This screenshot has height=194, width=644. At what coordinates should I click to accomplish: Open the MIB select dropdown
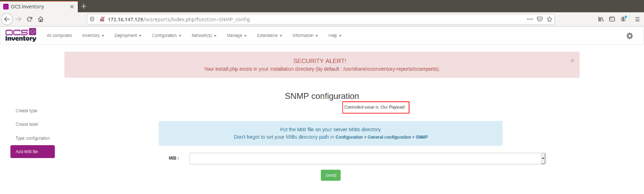(368, 158)
